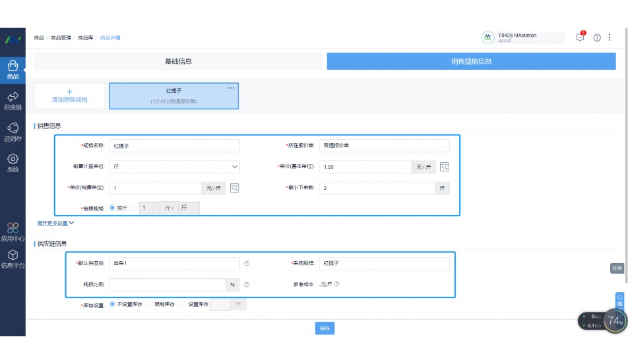Open the 供应链 sidebar module
The image size is (628, 364).
(13, 100)
